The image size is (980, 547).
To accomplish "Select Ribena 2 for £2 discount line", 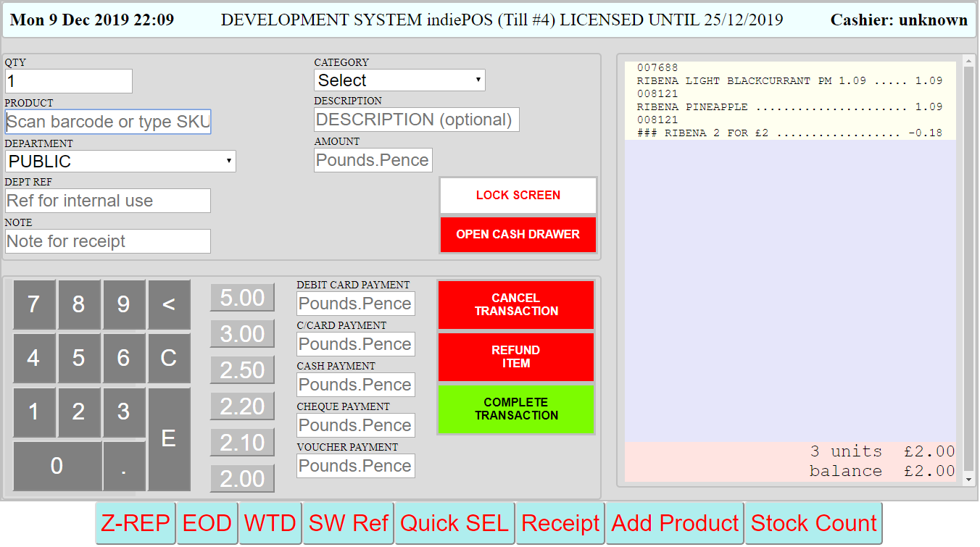I will 789,133.
